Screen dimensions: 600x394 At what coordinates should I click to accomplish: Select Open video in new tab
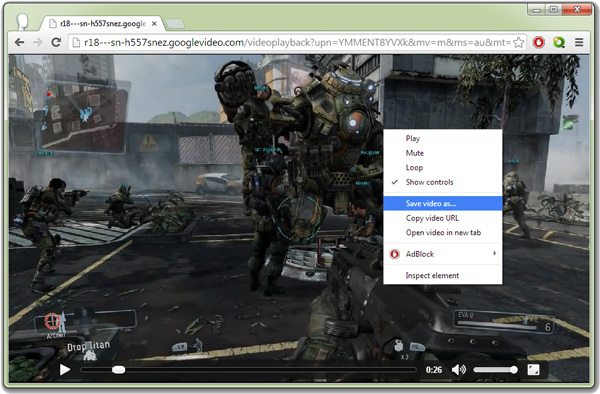pos(443,233)
